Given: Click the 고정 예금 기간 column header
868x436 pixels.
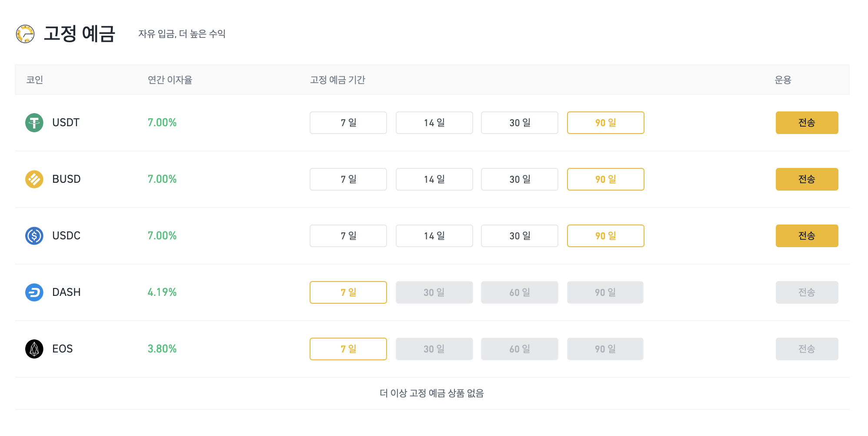Looking at the screenshot, I should 337,80.
